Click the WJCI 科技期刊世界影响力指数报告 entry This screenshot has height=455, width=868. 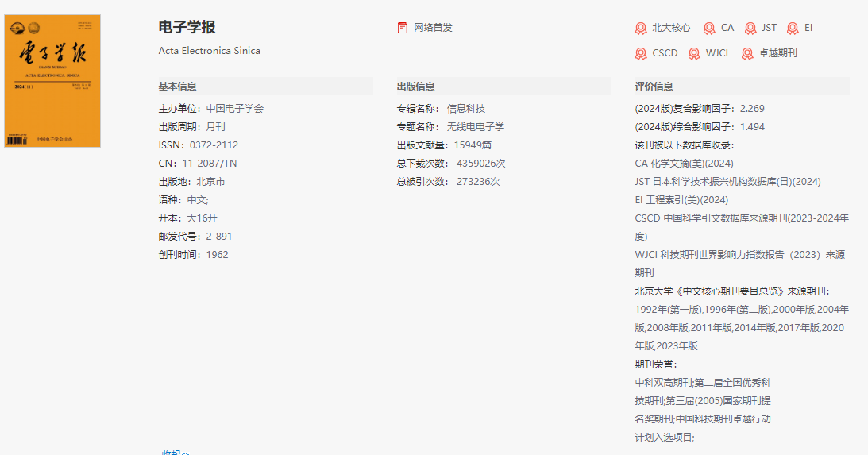740,264
